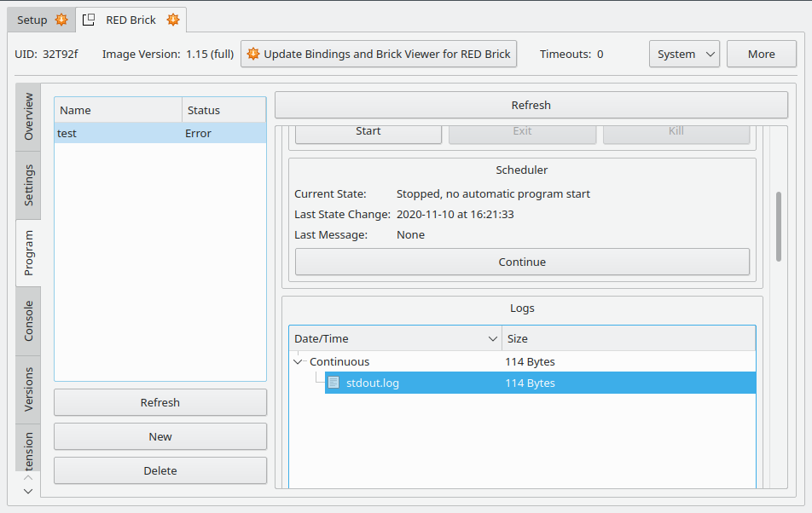Screen dimensions: 812x513
Task: Click the Size column header in Logs
Action: 628,338
